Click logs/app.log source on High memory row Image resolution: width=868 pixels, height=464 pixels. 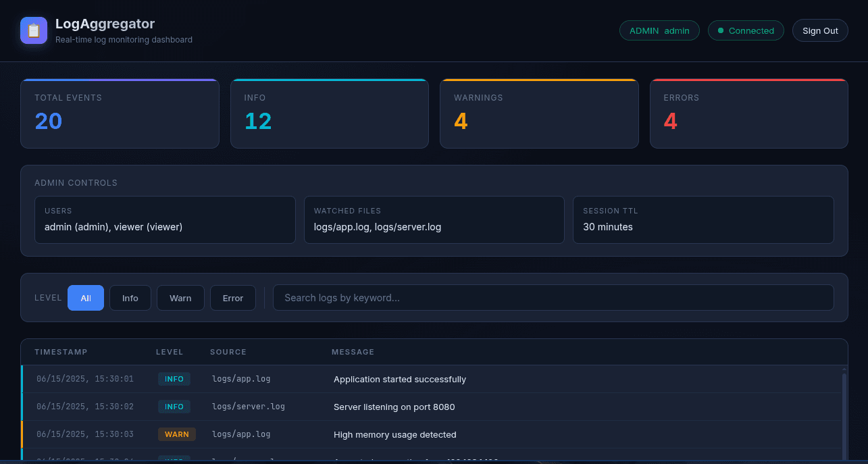(241, 434)
